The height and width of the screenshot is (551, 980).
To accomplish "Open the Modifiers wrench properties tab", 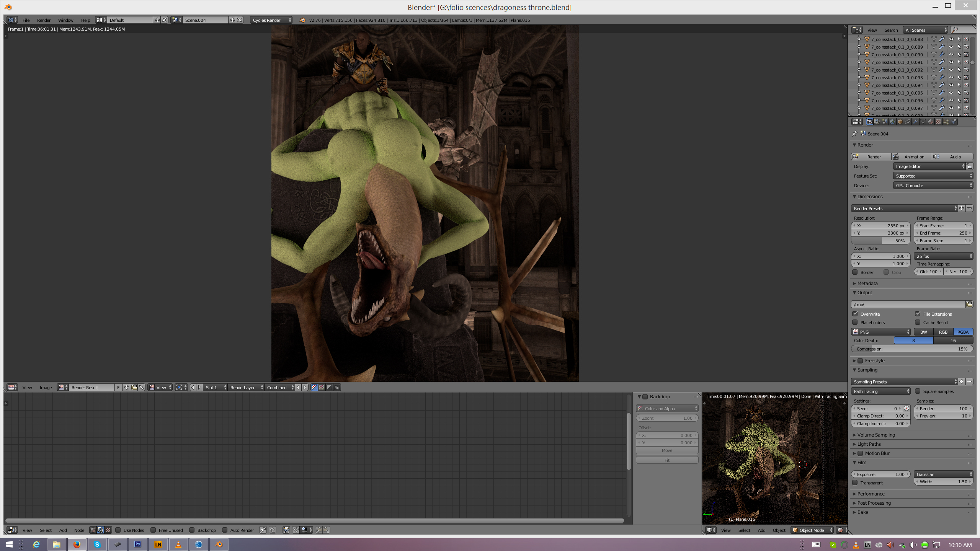I will pyautogui.click(x=915, y=122).
